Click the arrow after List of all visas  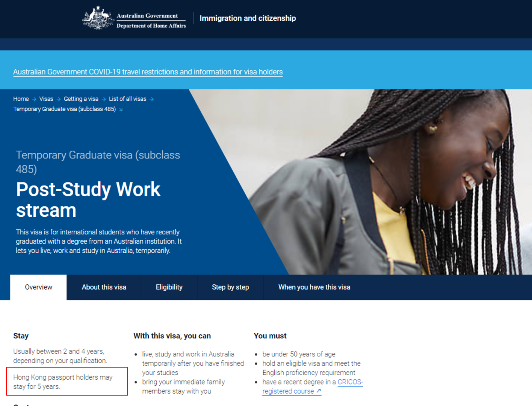(152, 99)
